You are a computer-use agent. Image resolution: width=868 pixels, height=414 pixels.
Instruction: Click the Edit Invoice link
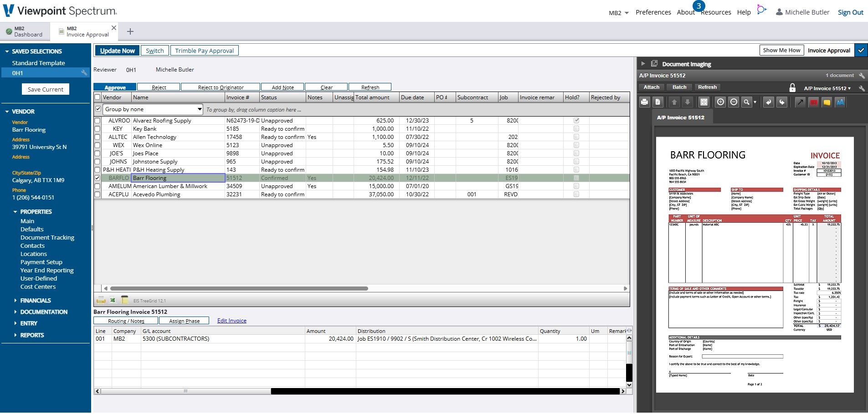coord(231,320)
